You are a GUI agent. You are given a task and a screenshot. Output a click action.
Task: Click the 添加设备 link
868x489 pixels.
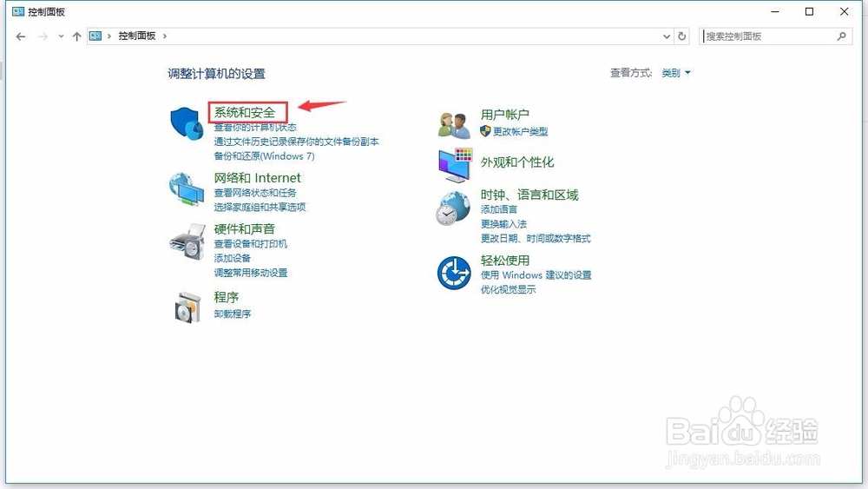[233, 258]
